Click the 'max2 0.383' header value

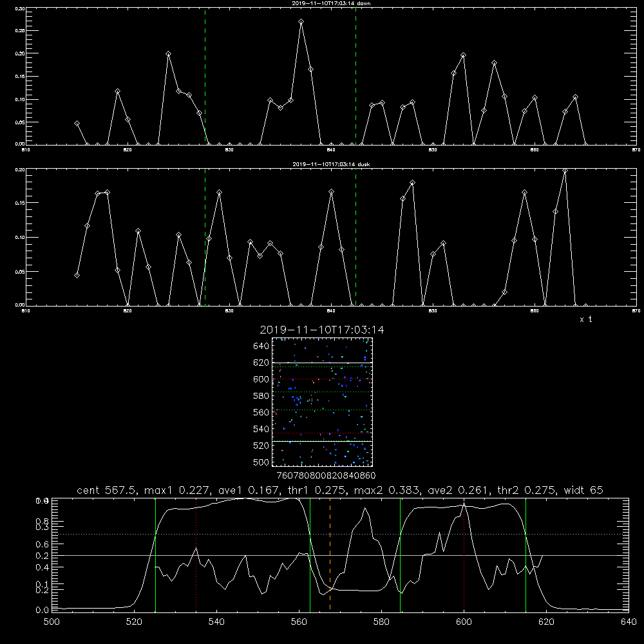click(x=387, y=490)
